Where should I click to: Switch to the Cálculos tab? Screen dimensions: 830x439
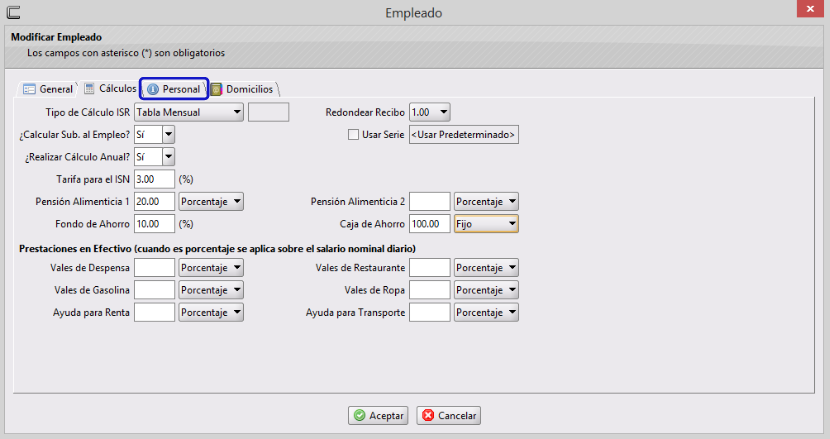[111, 88]
